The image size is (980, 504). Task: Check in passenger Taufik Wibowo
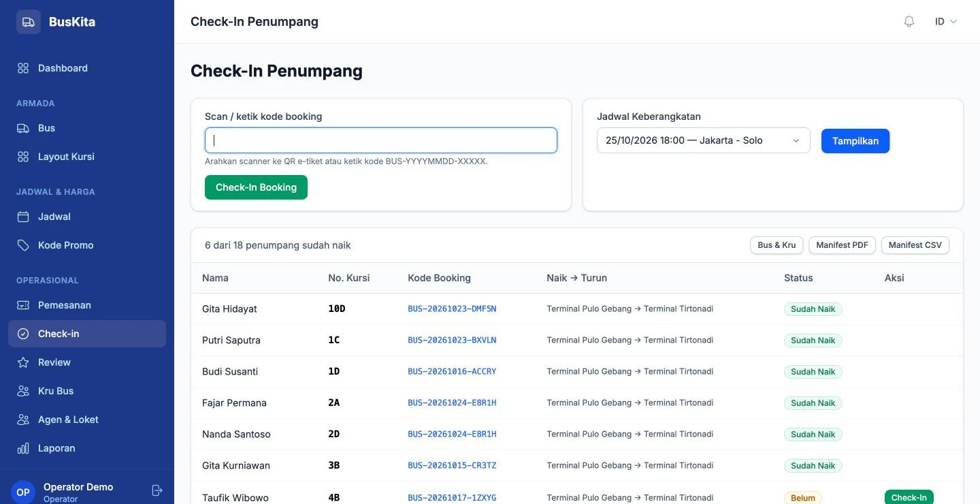point(909,497)
